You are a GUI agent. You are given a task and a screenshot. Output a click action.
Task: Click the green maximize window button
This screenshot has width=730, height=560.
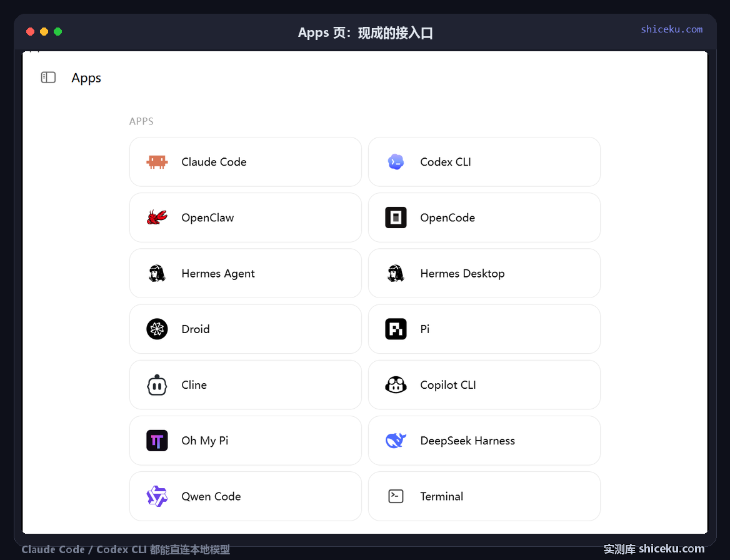57,32
